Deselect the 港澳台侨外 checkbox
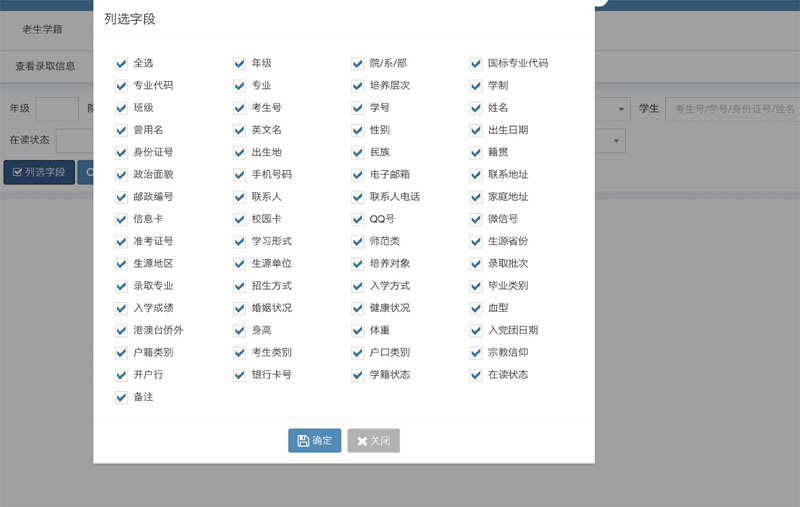Viewport: 800px width, 507px height. tap(121, 330)
